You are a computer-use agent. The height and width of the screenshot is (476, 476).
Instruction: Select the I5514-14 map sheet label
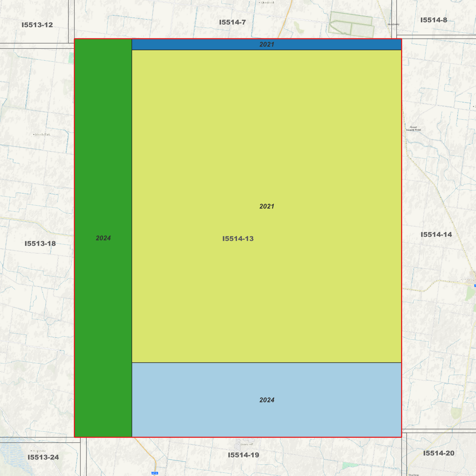tap(436, 235)
